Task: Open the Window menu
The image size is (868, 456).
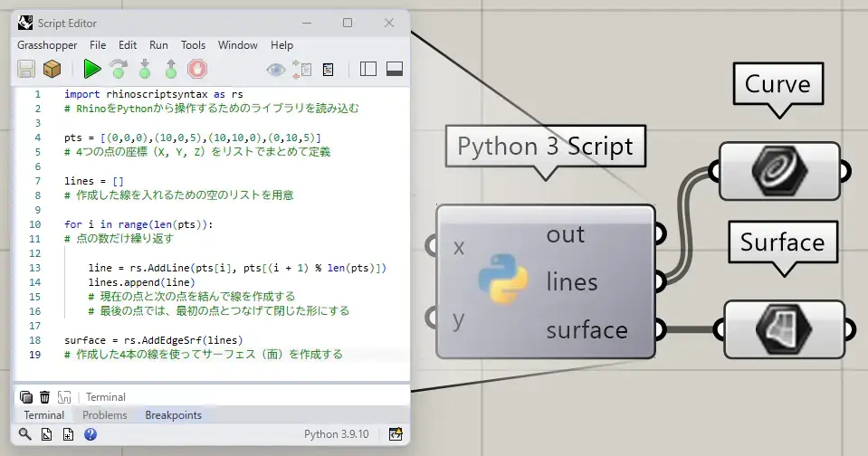Action: coord(237,45)
